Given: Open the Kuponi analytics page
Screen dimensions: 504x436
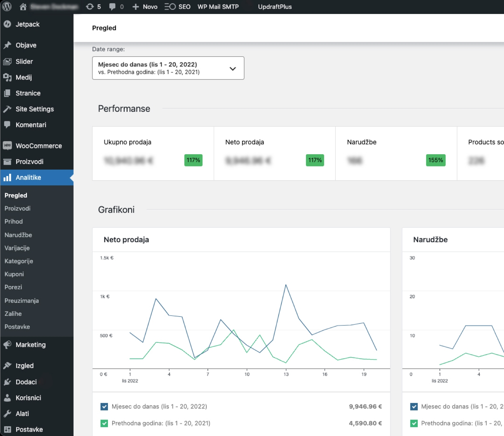Looking at the screenshot, I should (x=14, y=274).
